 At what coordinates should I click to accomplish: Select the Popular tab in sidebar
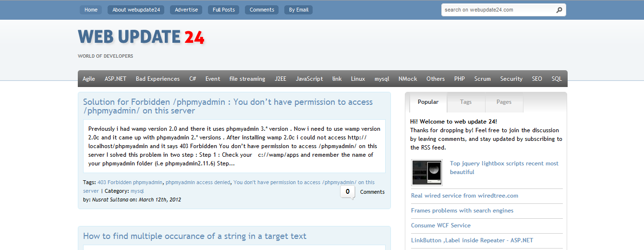click(428, 102)
